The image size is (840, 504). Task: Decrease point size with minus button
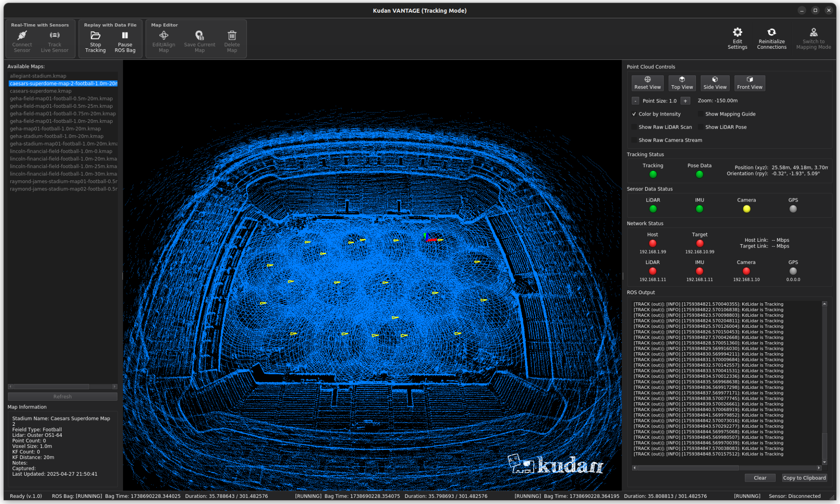point(635,101)
